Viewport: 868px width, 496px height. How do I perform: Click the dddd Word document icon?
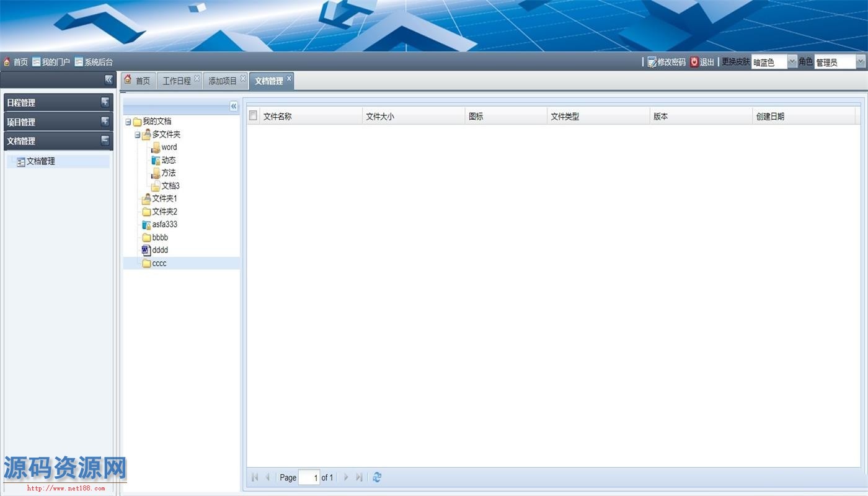pos(146,250)
